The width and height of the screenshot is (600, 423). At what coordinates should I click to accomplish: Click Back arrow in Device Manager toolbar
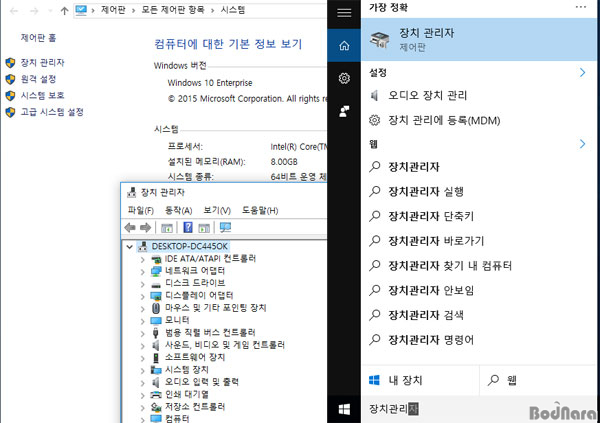click(130, 228)
